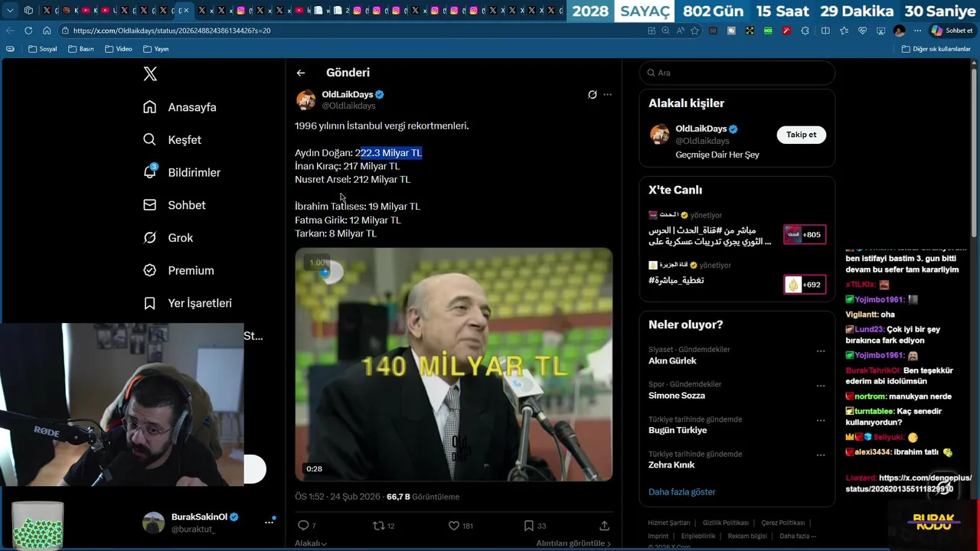
Task: Open Gizlilik Politikası footer link
Action: tap(726, 523)
